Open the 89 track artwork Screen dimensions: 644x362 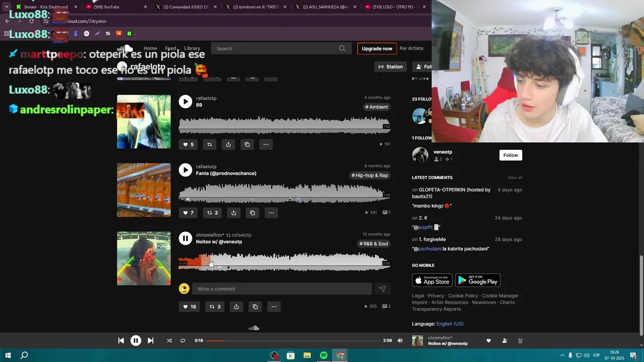pyautogui.click(x=144, y=122)
